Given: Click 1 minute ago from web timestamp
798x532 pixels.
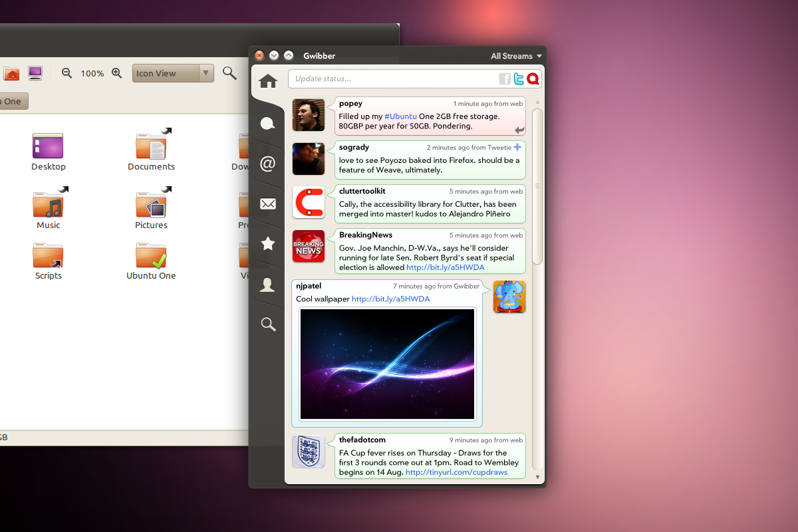Looking at the screenshot, I should (488, 104).
